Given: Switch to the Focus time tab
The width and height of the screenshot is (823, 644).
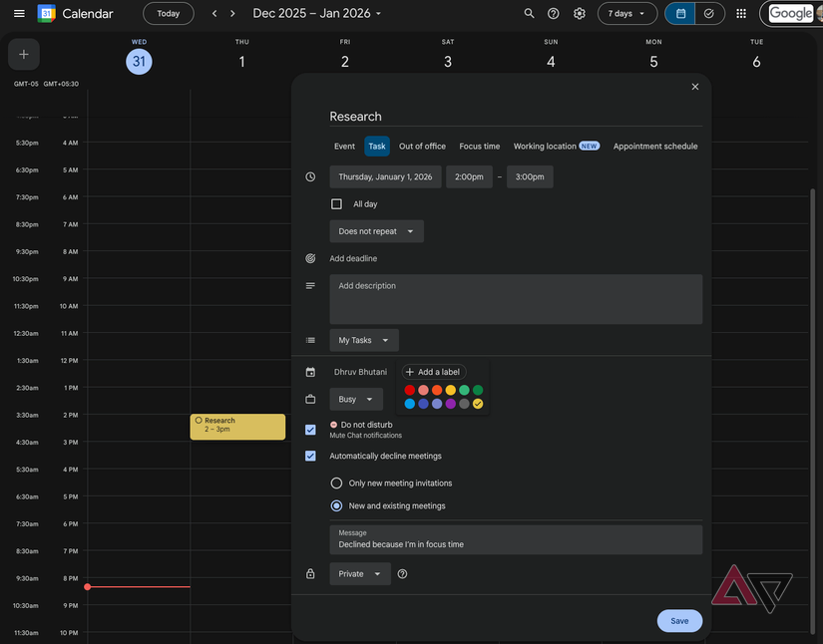Looking at the screenshot, I should point(479,146).
